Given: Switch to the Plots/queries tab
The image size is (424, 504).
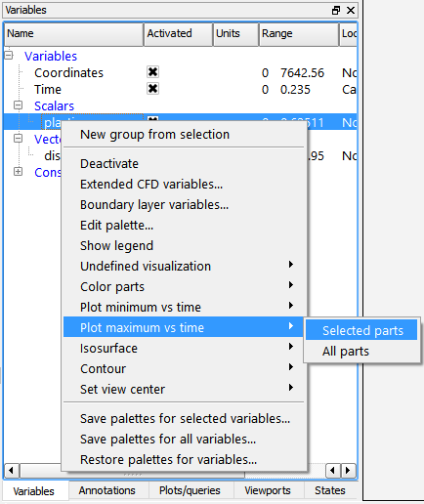Looking at the screenshot, I should coord(190,490).
